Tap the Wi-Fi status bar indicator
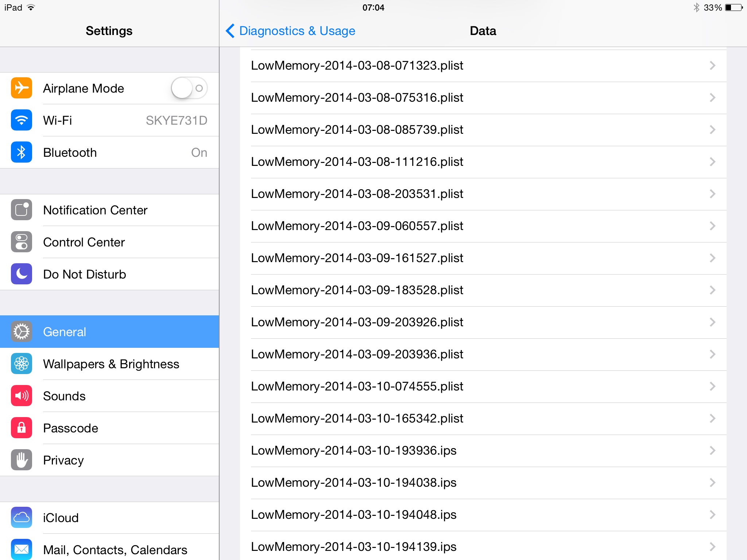Screen dimensions: 747x560 point(31,8)
